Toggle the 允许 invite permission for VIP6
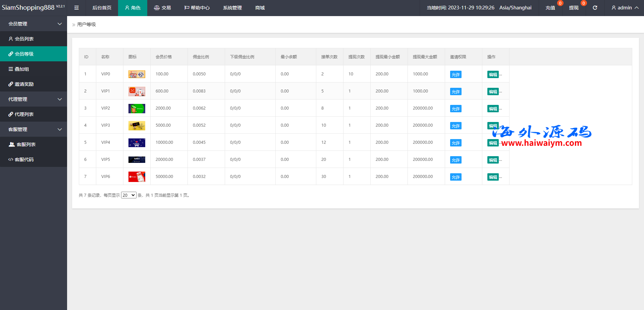 pos(455,177)
